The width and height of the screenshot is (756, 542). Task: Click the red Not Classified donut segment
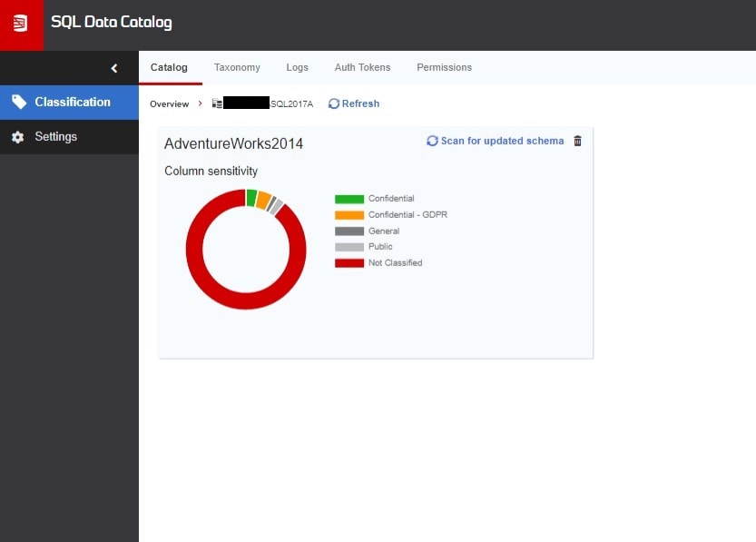coord(246,301)
